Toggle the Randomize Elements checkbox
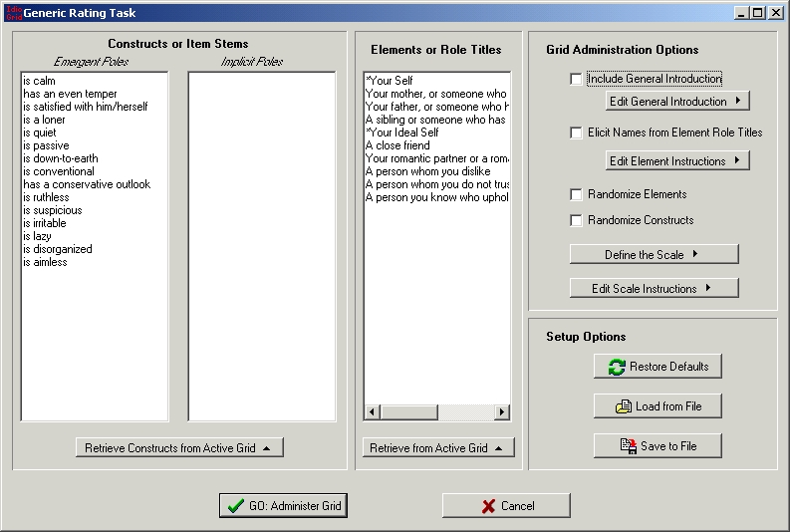Screen dimensions: 790x532 coord(576,194)
